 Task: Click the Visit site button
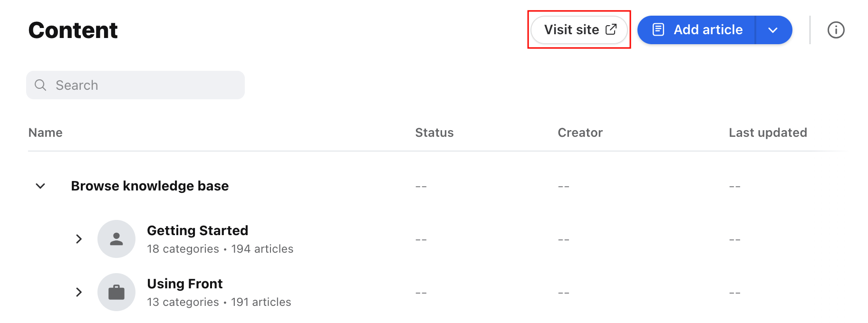click(579, 29)
